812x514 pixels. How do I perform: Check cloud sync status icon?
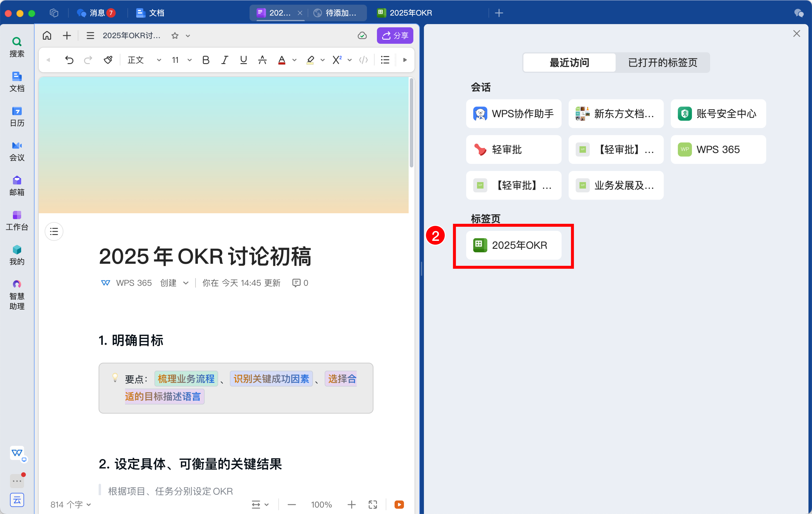[362, 35]
